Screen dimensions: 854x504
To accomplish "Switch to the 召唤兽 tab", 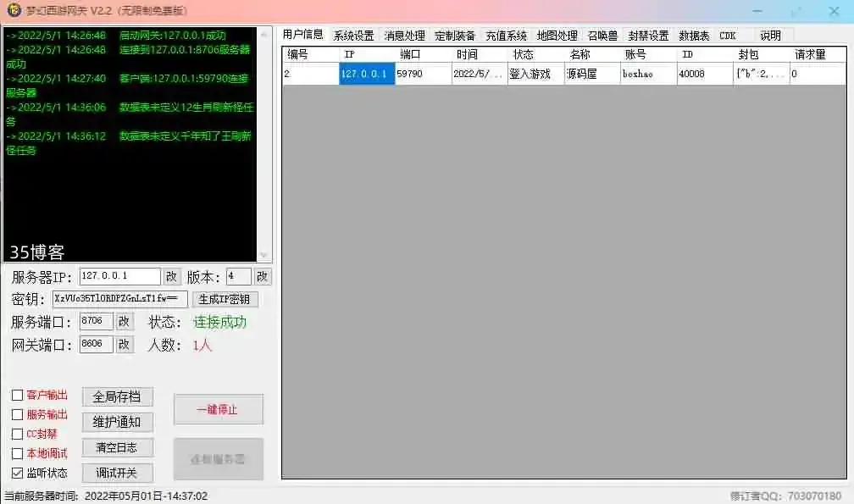I will (x=602, y=36).
